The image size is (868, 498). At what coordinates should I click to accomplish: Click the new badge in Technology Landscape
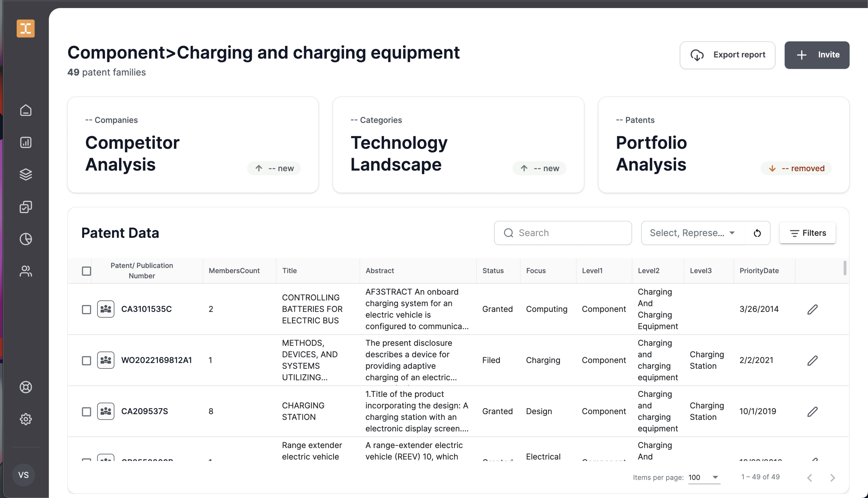coord(539,168)
